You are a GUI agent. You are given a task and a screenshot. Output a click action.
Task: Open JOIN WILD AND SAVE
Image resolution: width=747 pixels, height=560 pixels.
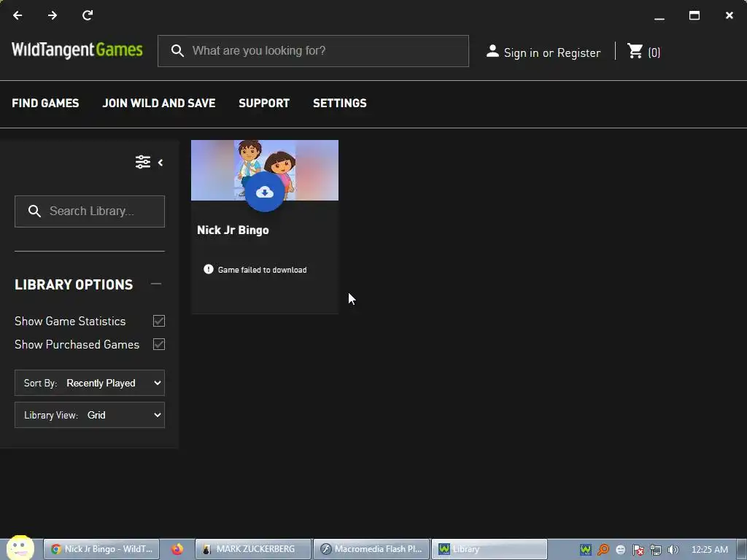159,103
